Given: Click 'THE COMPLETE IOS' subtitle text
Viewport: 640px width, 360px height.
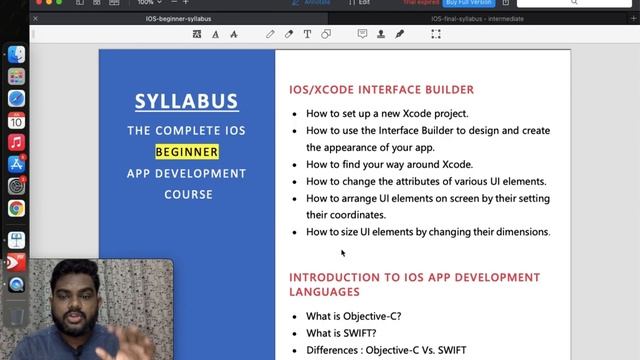Looking at the screenshot, I should [187, 131].
